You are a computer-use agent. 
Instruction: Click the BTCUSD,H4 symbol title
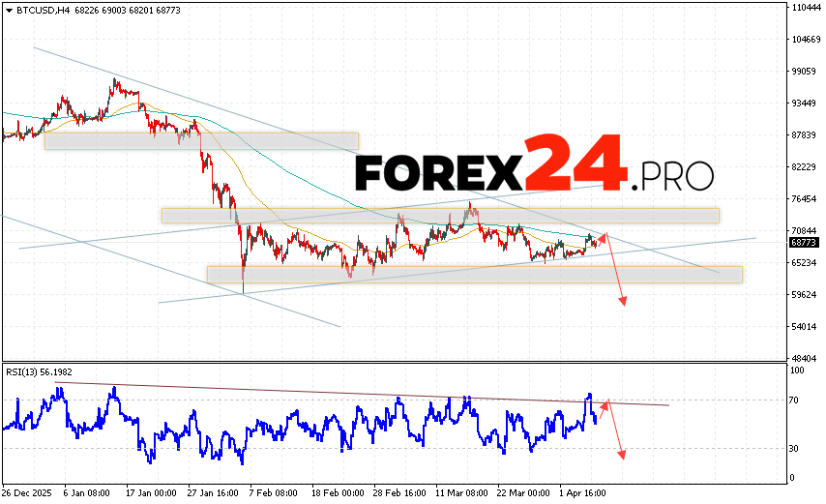[35, 10]
